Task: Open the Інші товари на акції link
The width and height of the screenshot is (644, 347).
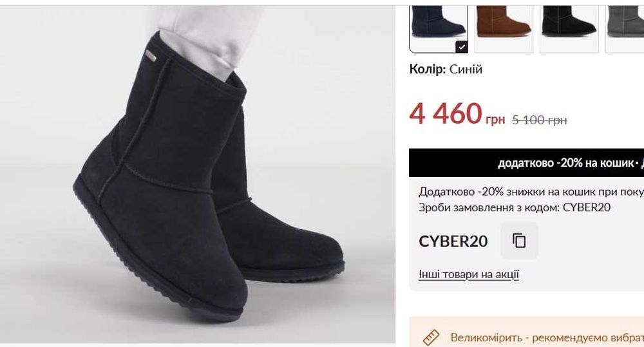Action: [469, 274]
